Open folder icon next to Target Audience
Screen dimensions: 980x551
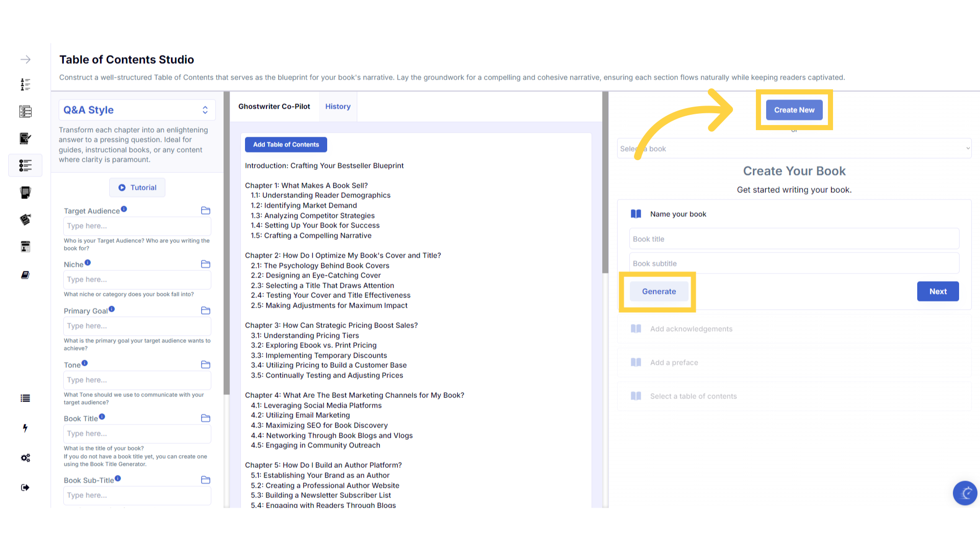click(x=206, y=211)
